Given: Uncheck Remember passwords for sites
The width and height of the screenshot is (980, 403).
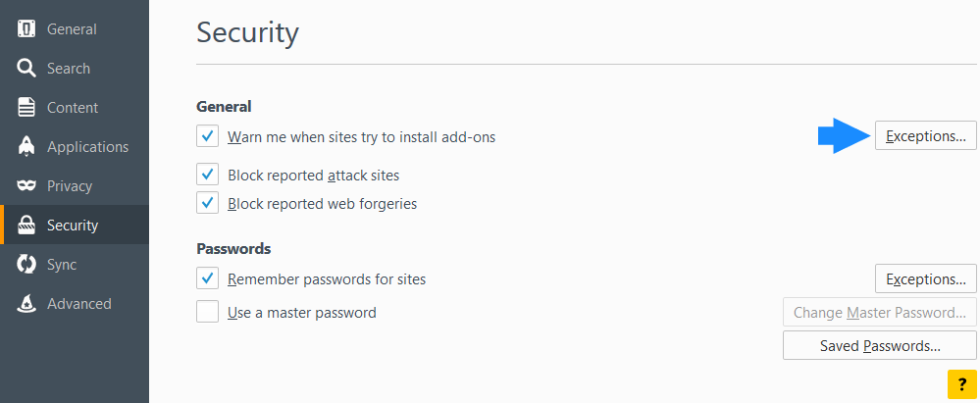Looking at the screenshot, I should coord(208,278).
